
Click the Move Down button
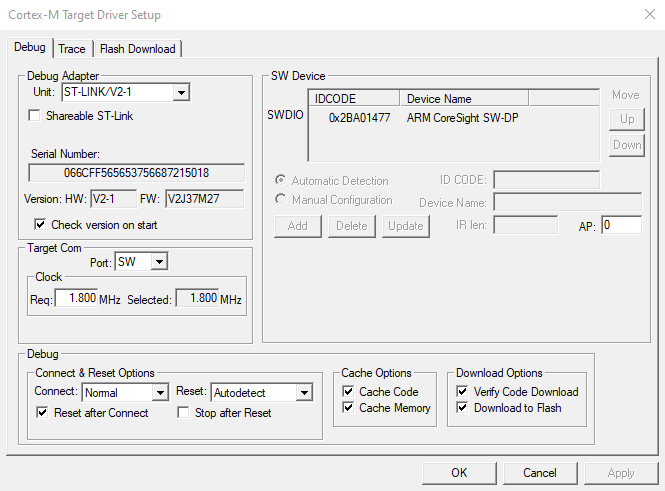tap(627, 145)
